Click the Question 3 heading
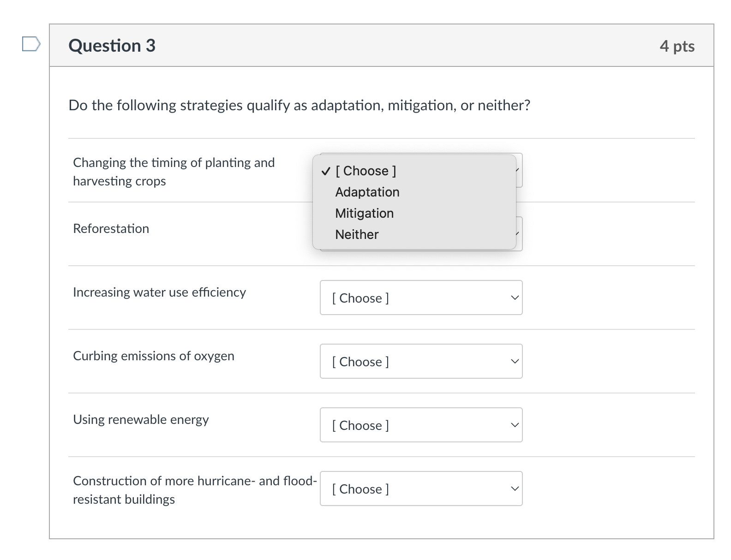The image size is (731, 560). point(112,46)
